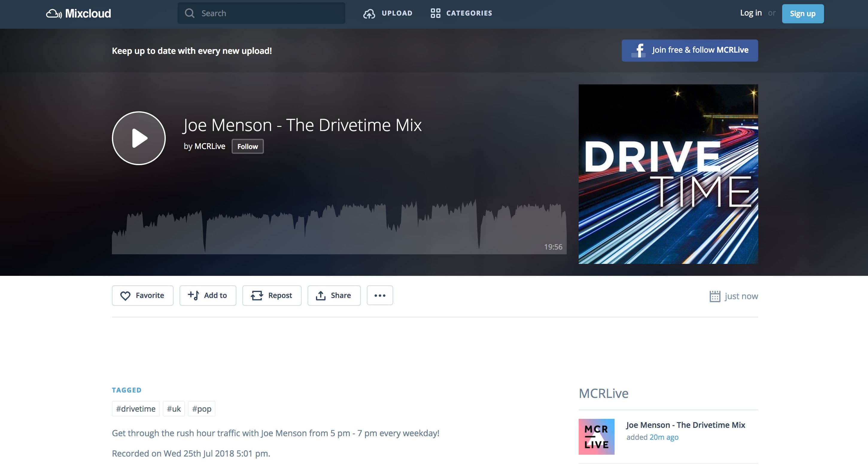Screen dimensions: 868x473
Task: Click the Categories grid icon
Action: [435, 13]
